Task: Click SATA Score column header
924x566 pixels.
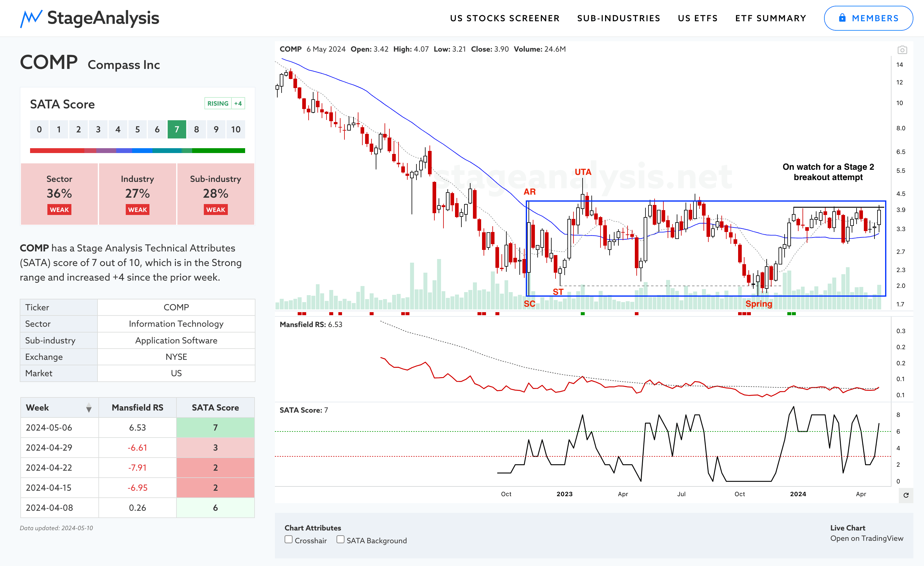Action: click(x=215, y=408)
